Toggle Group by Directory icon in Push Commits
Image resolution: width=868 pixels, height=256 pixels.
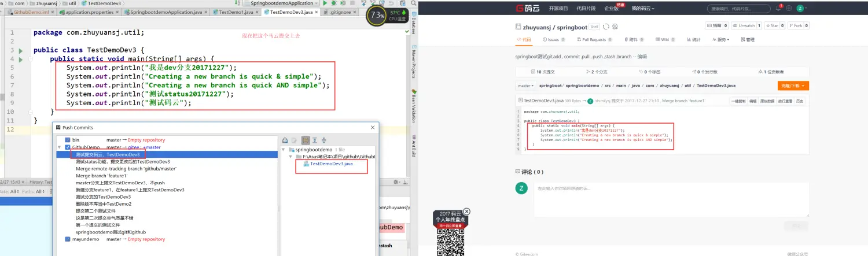point(306,140)
